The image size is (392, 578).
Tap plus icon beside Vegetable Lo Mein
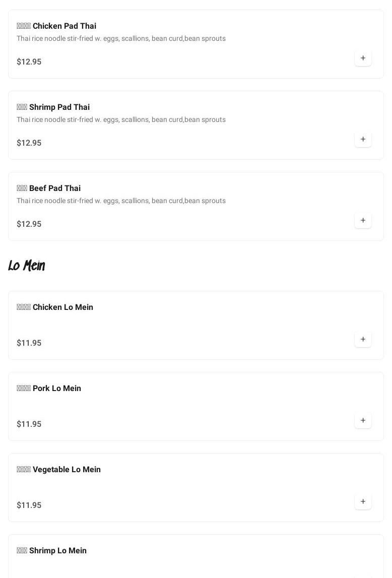(363, 501)
